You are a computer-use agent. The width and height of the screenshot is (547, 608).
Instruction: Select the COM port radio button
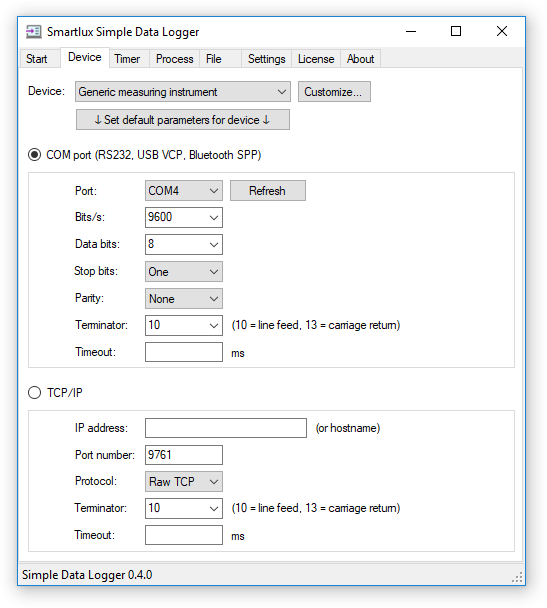click(x=35, y=155)
